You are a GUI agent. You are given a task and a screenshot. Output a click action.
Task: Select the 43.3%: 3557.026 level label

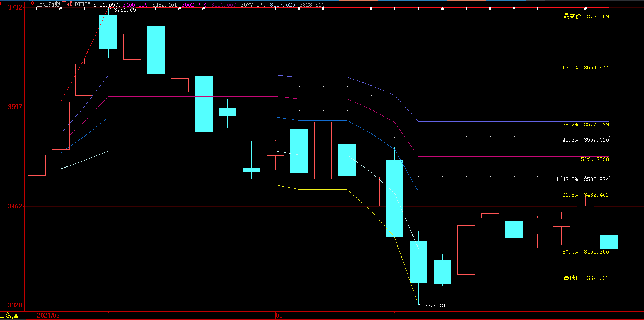click(x=585, y=140)
